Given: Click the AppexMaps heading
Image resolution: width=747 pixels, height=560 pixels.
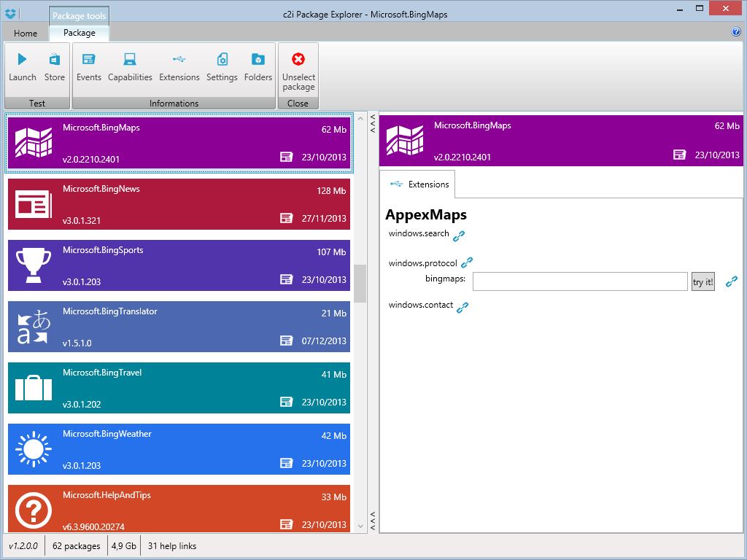Looking at the screenshot, I should (x=426, y=215).
